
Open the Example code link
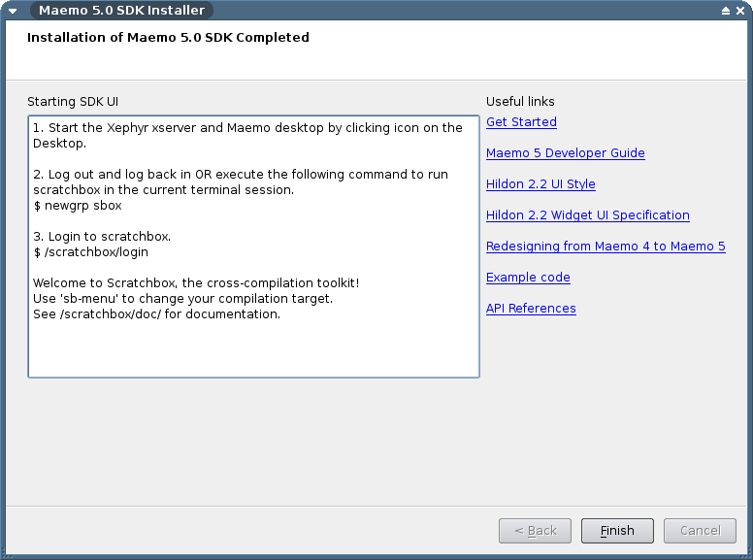[528, 278]
